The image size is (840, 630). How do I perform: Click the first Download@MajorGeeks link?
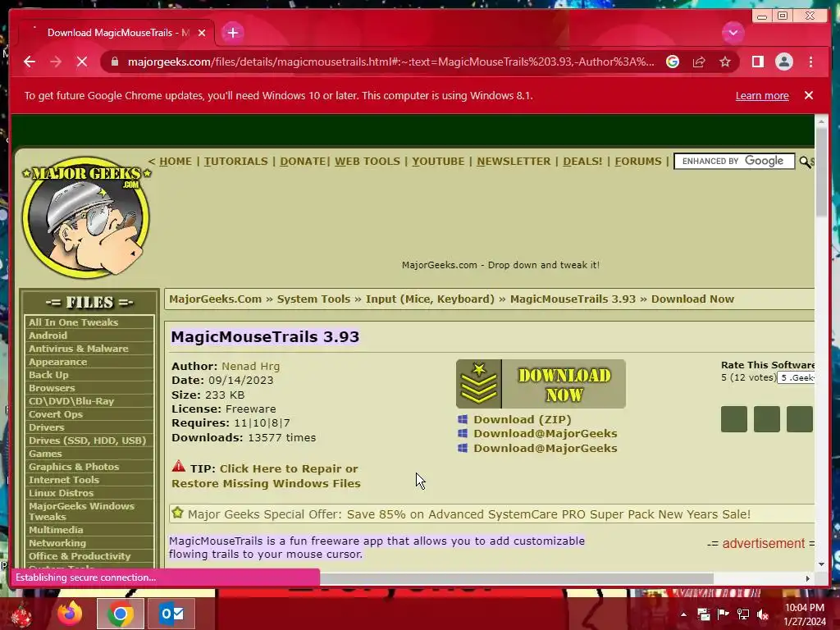click(546, 433)
